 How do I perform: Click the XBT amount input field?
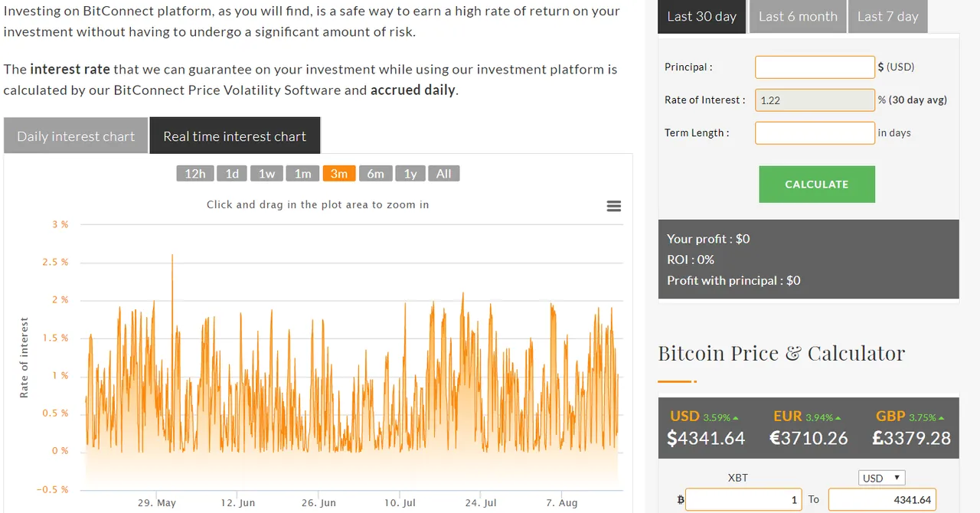(743, 499)
